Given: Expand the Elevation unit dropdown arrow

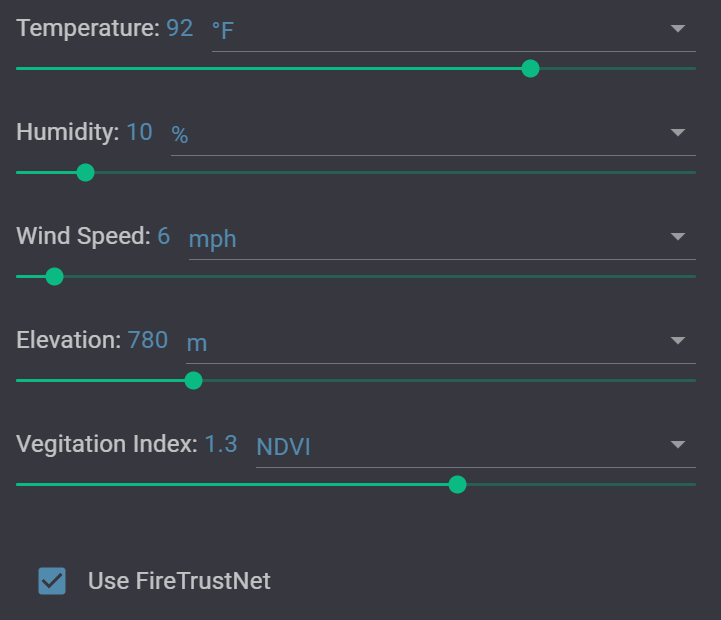Looking at the screenshot, I should point(678,341).
